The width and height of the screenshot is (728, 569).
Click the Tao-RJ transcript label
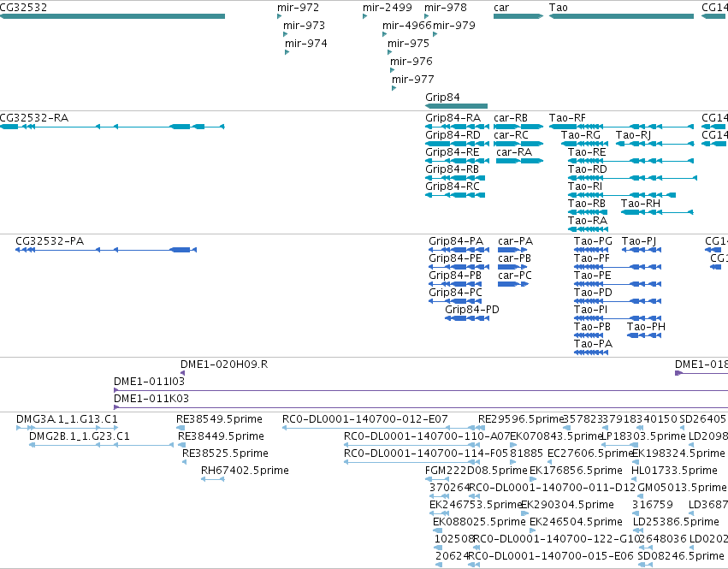[633, 135]
